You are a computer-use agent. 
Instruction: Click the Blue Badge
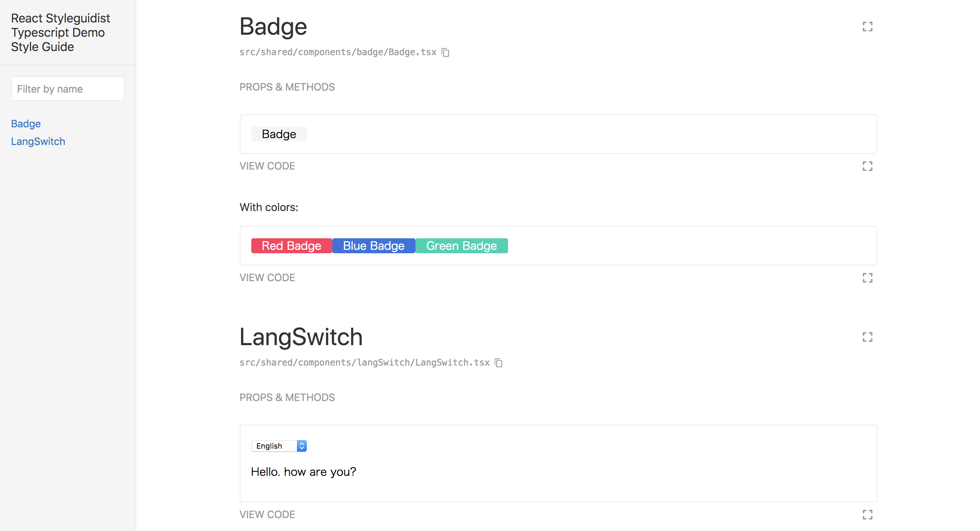(374, 246)
